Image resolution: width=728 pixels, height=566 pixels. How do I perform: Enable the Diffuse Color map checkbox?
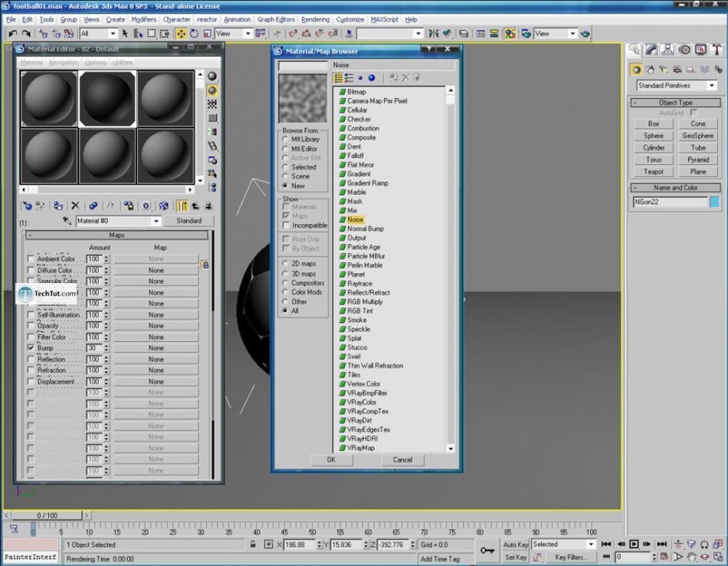pyautogui.click(x=31, y=270)
